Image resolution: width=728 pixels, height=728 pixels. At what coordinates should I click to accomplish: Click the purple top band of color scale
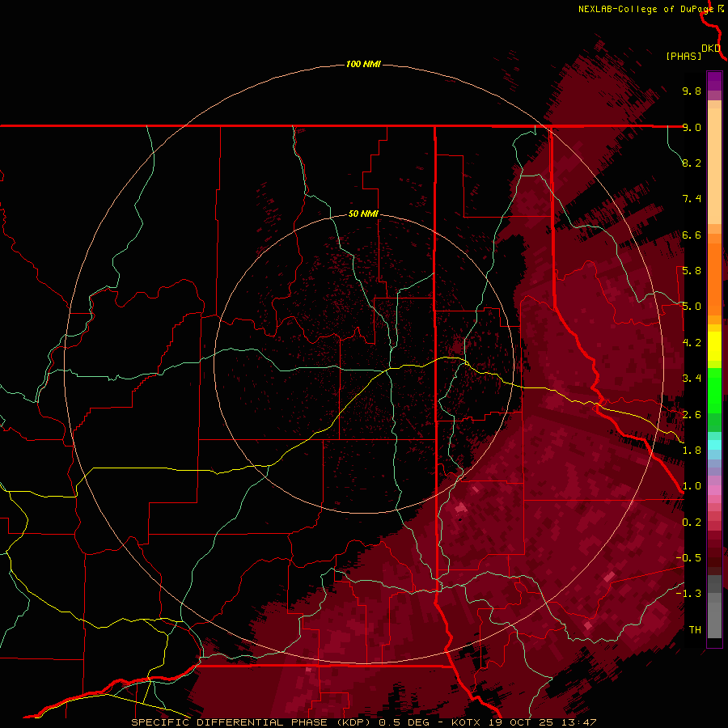[714, 81]
